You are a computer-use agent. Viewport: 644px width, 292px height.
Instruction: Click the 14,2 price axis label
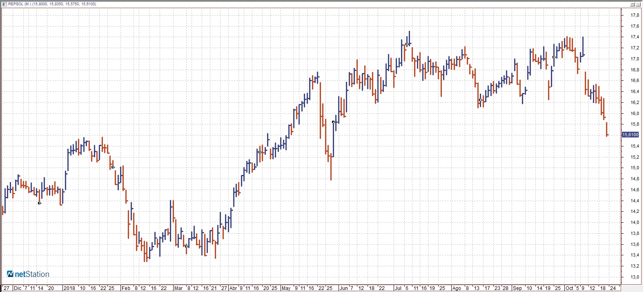pyautogui.click(x=635, y=211)
